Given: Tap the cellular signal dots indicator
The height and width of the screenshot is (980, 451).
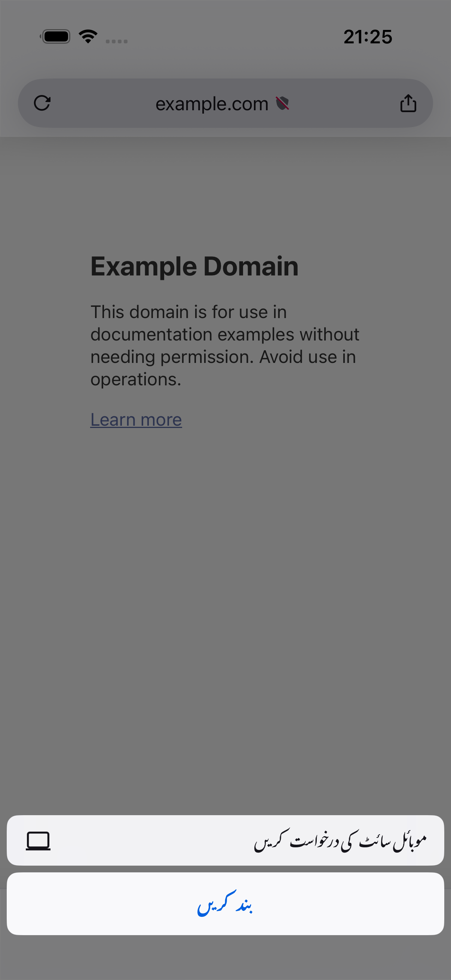Looking at the screenshot, I should coord(116,41).
